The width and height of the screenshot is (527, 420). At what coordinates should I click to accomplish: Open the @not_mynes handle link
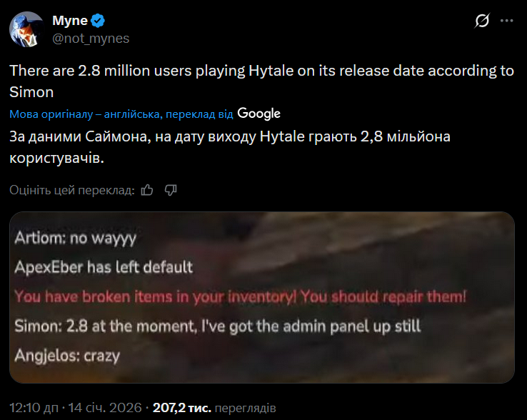(91, 38)
